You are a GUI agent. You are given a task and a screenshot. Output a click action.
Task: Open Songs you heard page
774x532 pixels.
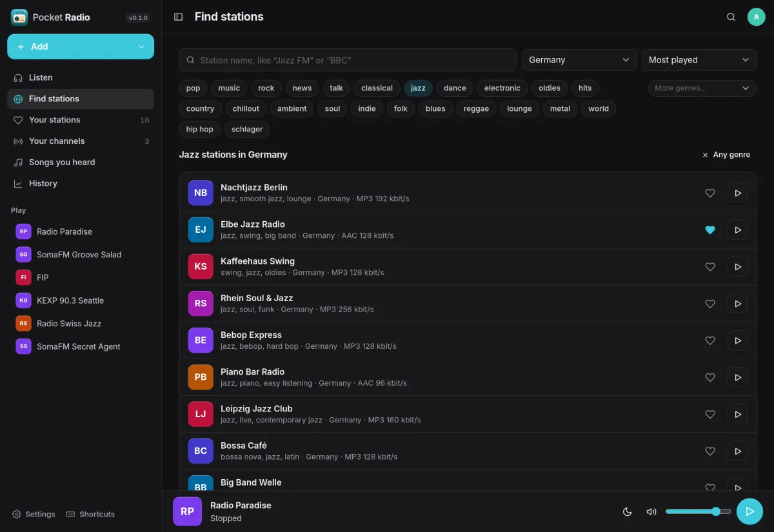click(x=81, y=163)
